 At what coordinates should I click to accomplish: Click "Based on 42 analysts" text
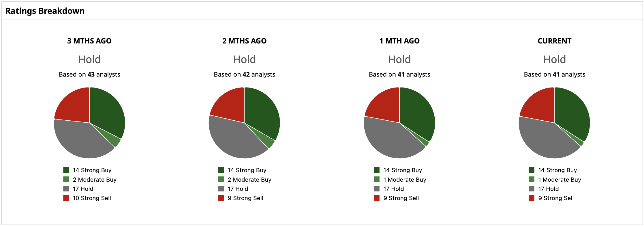[244, 74]
